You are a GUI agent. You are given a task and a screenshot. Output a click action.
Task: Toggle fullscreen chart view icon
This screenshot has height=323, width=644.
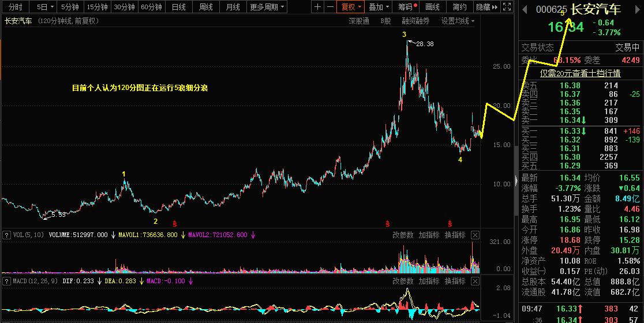pos(507,7)
